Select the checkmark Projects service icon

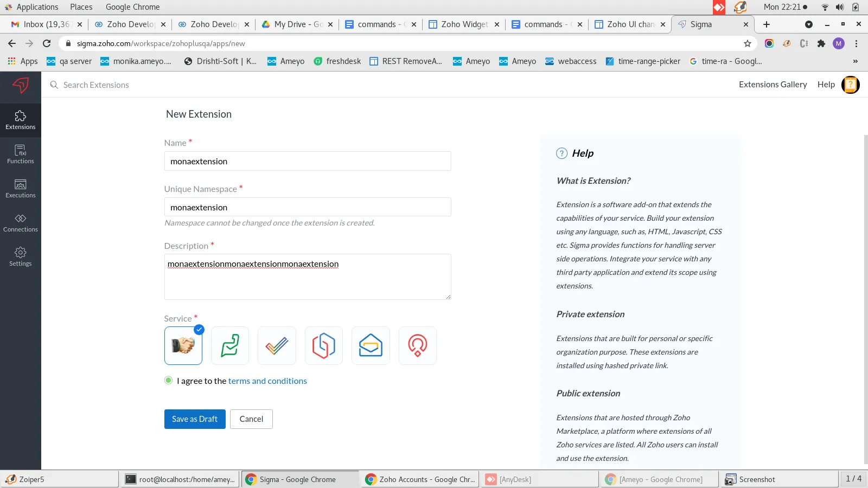pos(277,345)
